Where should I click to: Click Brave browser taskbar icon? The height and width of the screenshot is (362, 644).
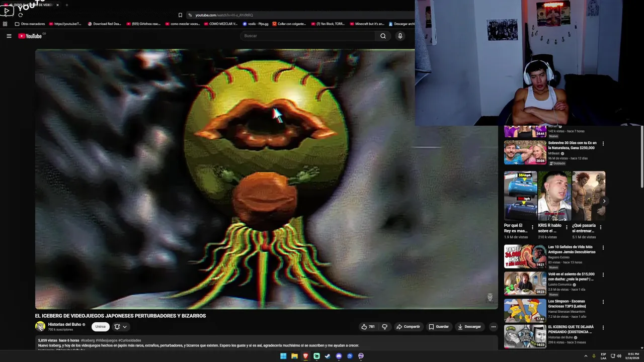point(305,356)
